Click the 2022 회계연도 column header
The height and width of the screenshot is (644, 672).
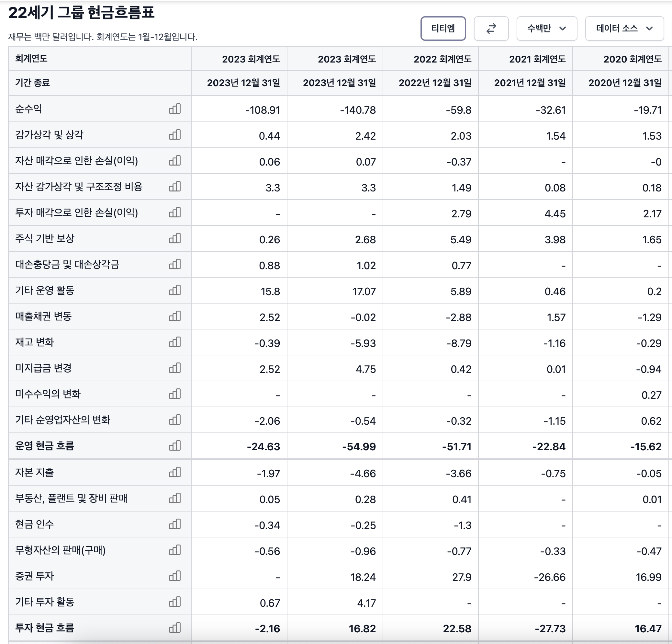(442, 59)
